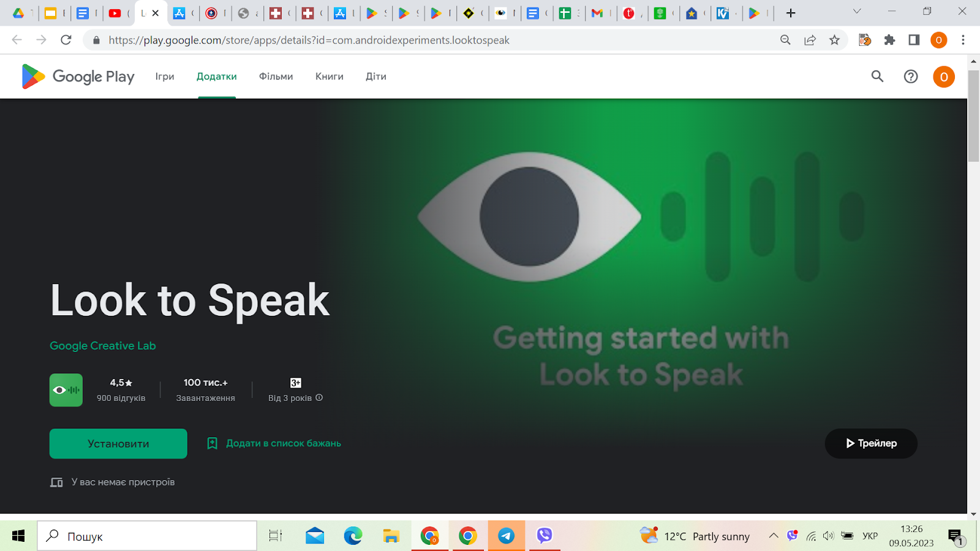Open the Gmail browser tab
This screenshot has width=980, height=551.
[597, 13]
